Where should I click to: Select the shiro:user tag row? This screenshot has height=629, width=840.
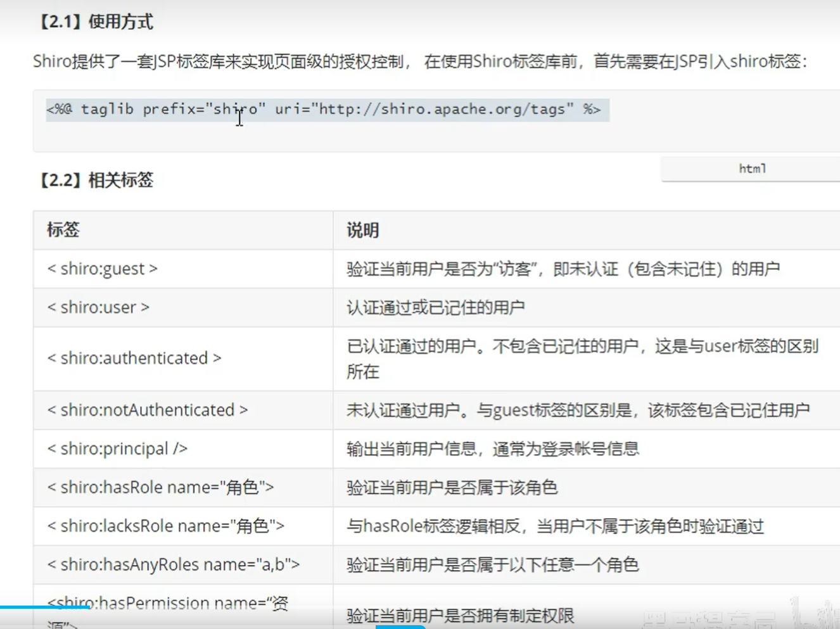coord(98,307)
